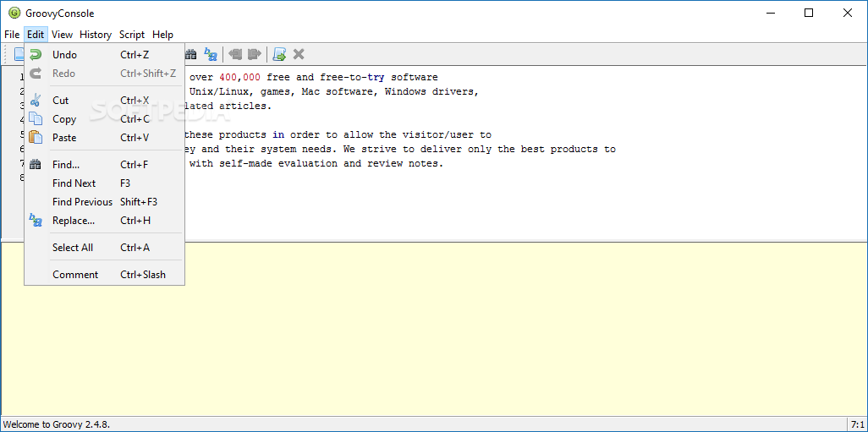868x432 pixels.
Task: Maximize the GroovyConsole window
Action: click(x=809, y=14)
